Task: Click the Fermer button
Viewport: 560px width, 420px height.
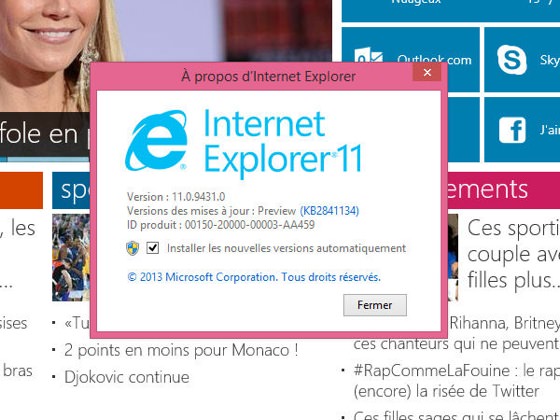Action: [375, 305]
